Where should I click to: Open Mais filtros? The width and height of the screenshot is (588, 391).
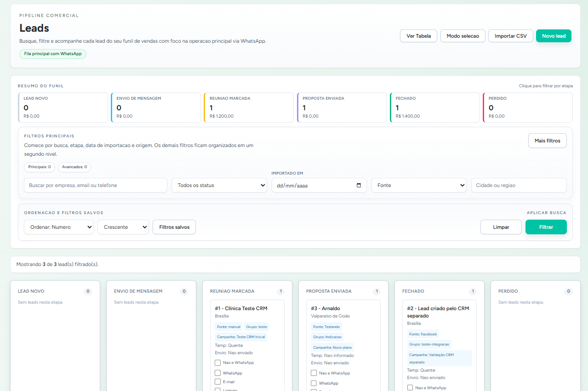tap(548, 141)
